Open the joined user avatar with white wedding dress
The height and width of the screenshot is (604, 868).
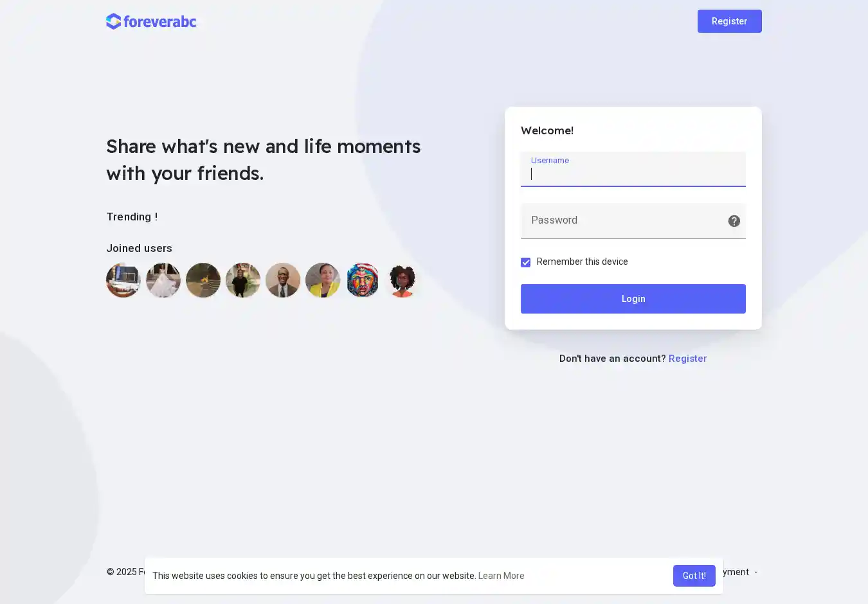(x=163, y=280)
